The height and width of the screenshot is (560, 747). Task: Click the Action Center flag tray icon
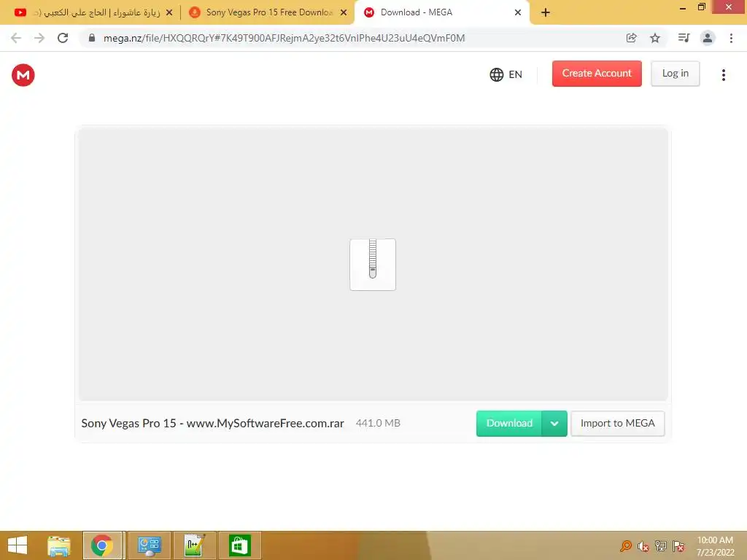pos(678,546)
